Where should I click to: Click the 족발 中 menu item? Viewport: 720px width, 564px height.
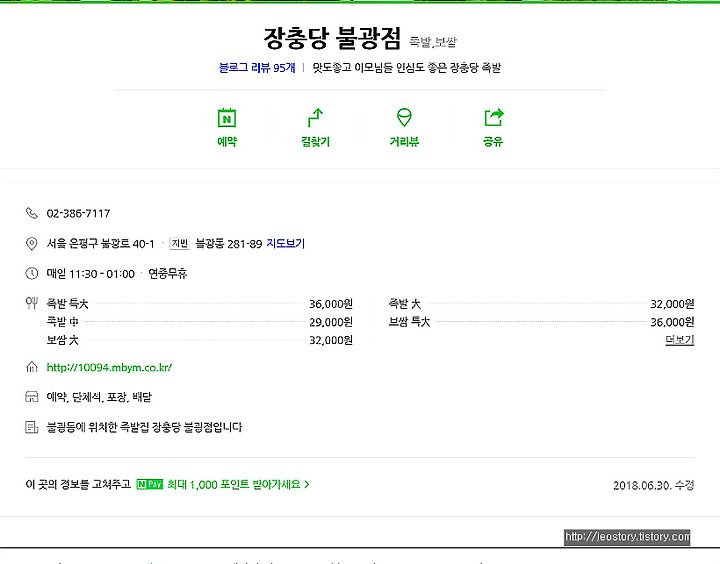(x=62, y=321)
